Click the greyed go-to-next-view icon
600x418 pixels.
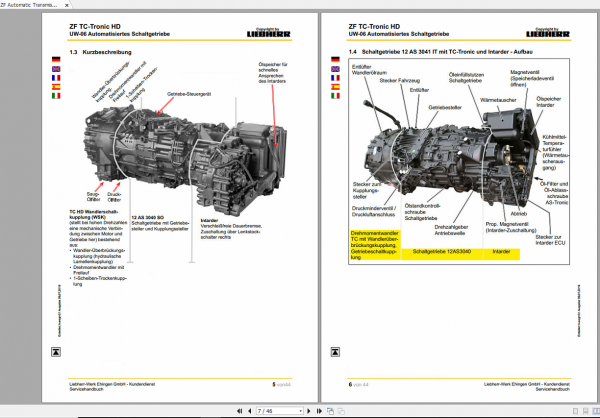coord(341,411)
